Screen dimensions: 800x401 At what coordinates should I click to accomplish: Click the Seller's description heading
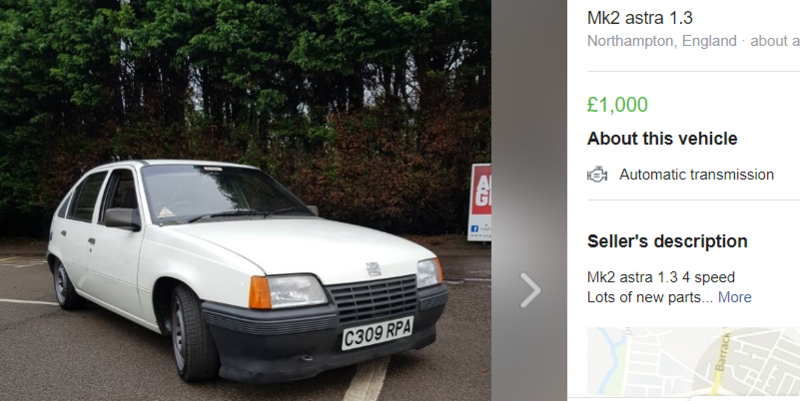pos(667,241)
